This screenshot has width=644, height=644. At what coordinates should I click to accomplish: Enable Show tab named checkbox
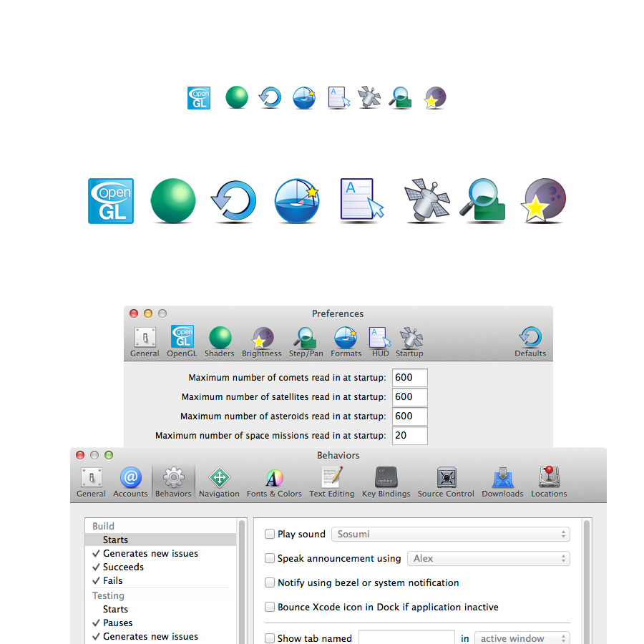point(270,638)
